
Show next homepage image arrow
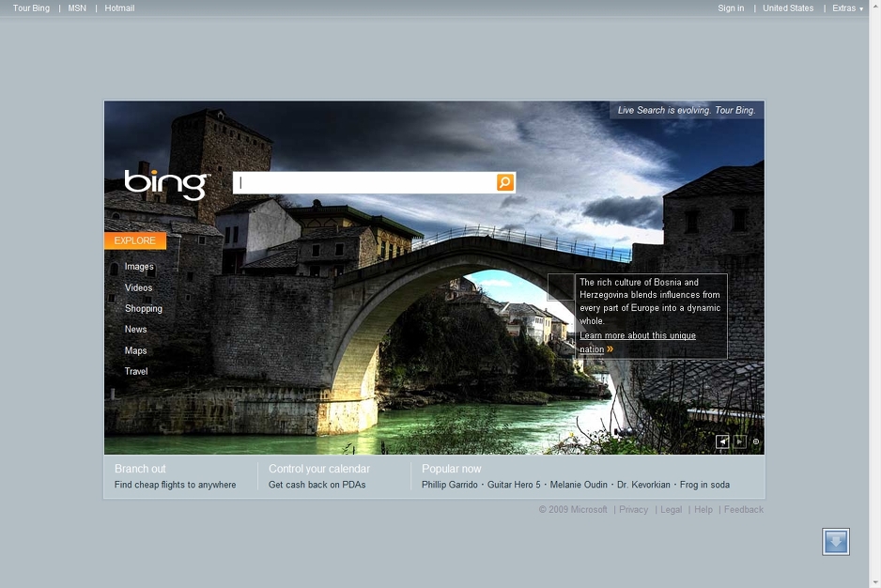(740, 441)
